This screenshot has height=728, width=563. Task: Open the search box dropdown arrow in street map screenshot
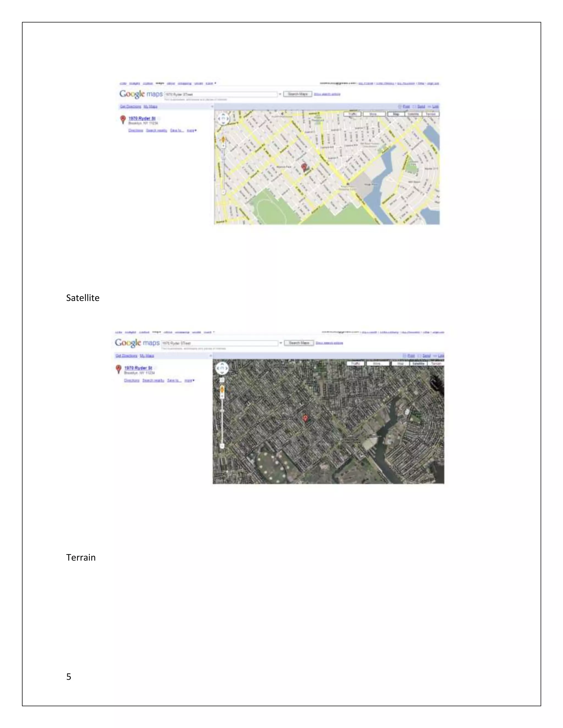[x=280, y=94]
